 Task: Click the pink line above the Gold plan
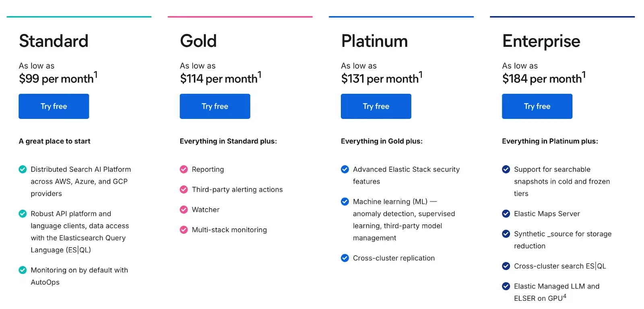point(240,17)
